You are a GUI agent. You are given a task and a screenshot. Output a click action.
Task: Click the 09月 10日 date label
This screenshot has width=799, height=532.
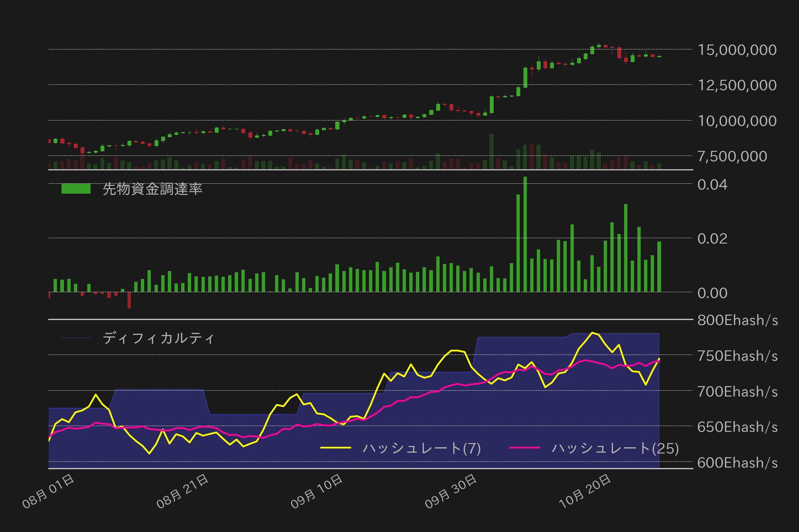click(x=317, y=491)
